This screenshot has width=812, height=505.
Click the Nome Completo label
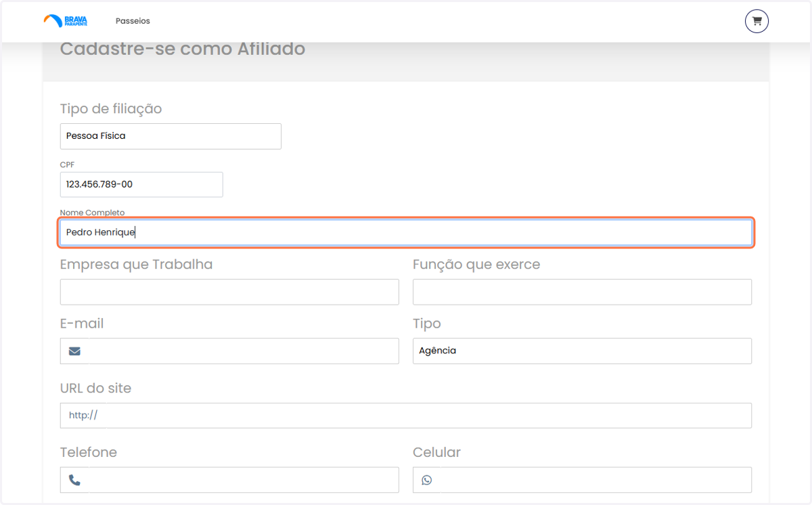[93, 213]
